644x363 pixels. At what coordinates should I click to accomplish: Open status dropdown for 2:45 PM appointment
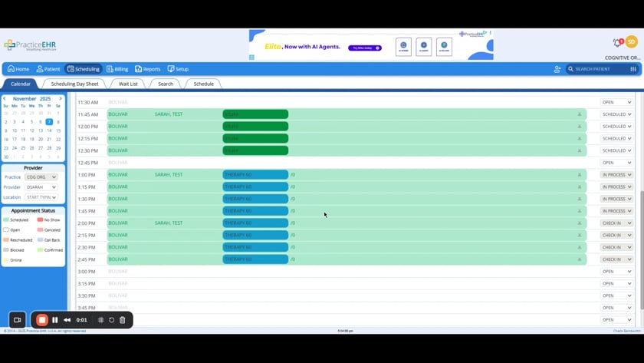pos(616,259)
